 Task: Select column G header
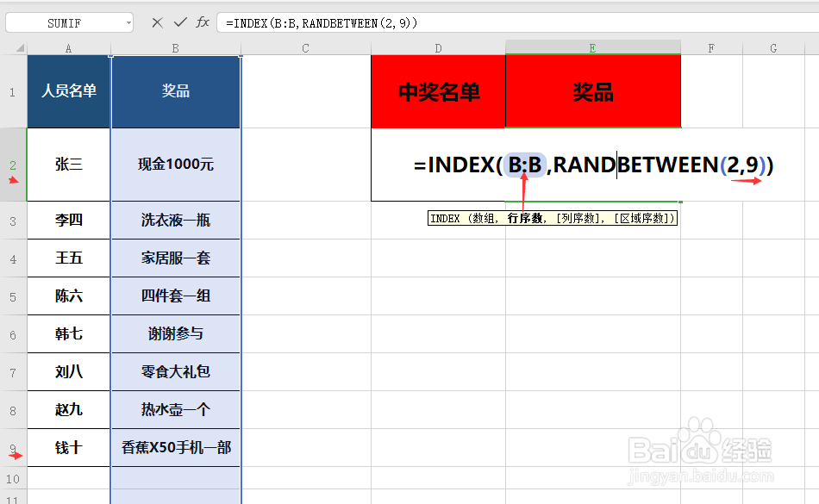pyautogui.click(x=773, y=48)
